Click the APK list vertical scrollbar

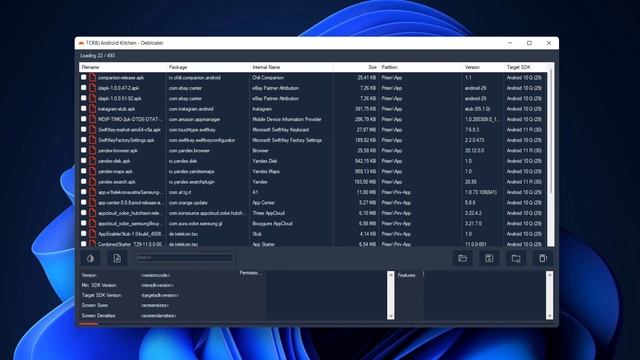(551, 155)
